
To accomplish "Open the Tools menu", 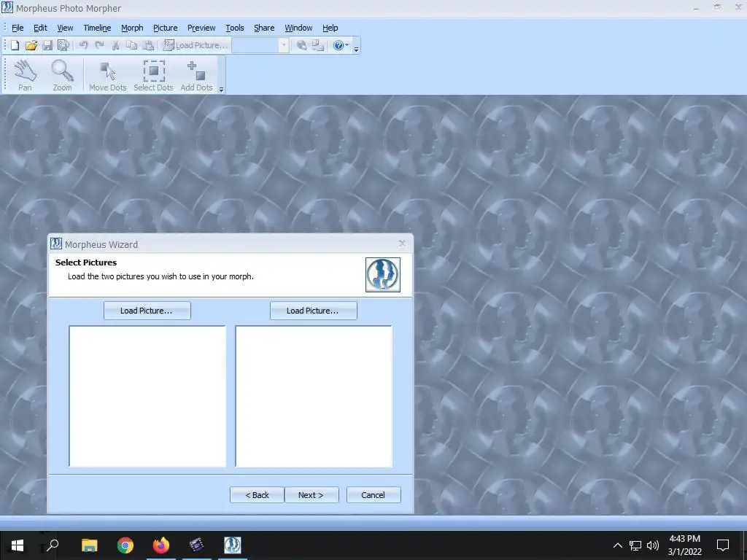I will tap(234, 28).
